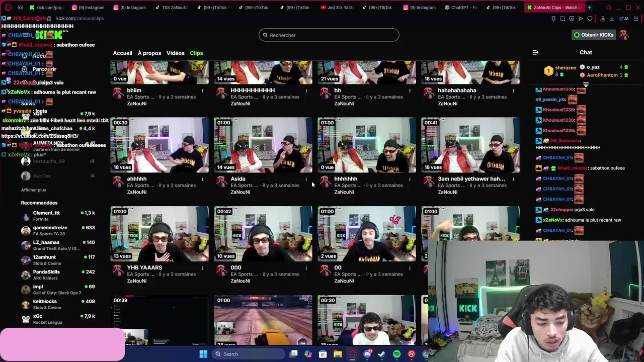Switch to the TSS ZaNouNi browser tab
This screenshot has width=644, height=362.
tap(171, 8)
